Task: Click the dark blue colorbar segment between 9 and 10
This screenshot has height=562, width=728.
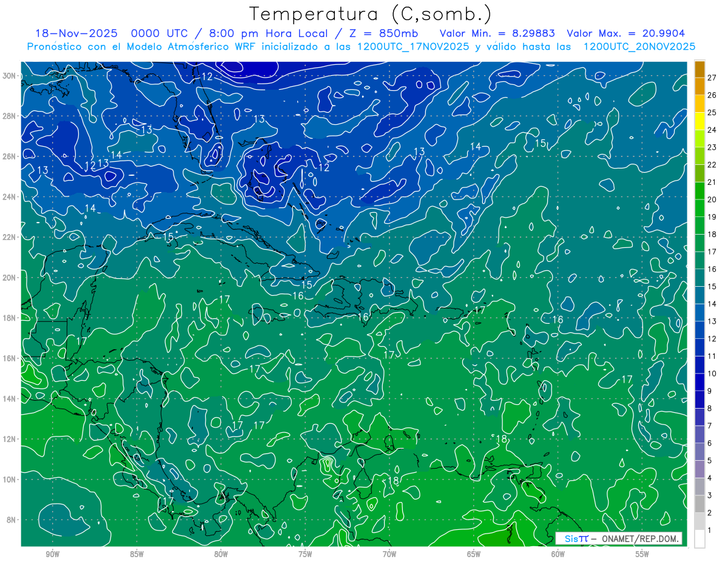Action: click(700, 383)
